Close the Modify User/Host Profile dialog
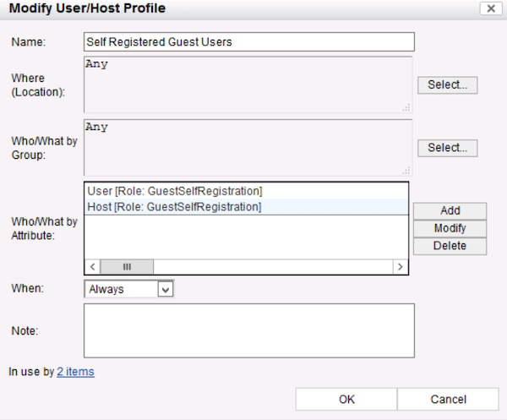The height and width of the screenshot is (420, 507). tap(488, 8)
